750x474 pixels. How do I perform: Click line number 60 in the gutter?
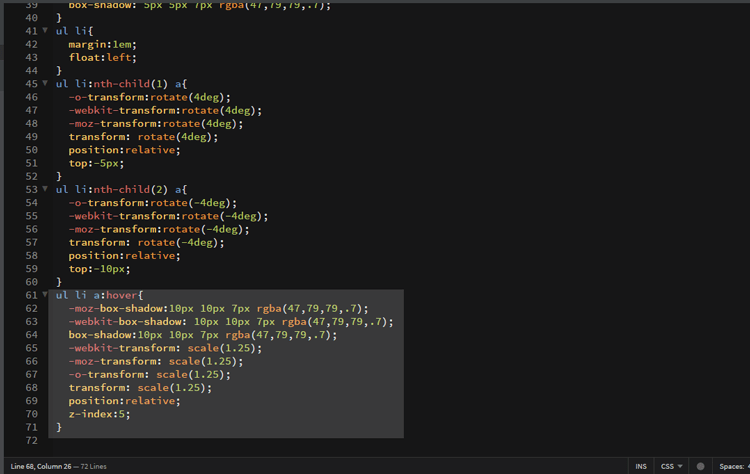(x=32, y=282)
